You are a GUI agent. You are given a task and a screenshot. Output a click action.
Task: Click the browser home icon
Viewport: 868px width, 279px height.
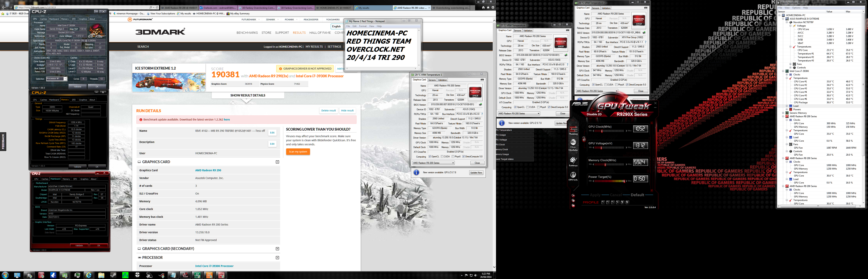(x=483, y=7)
